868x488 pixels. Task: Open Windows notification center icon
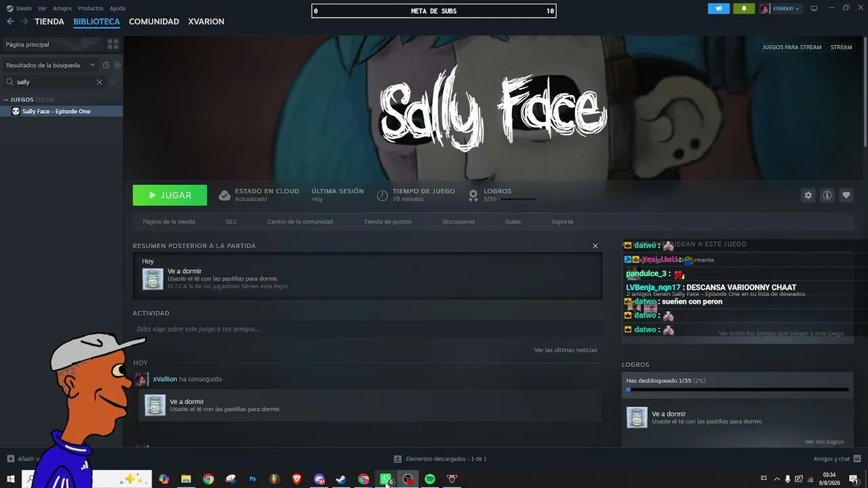point(854,479)
